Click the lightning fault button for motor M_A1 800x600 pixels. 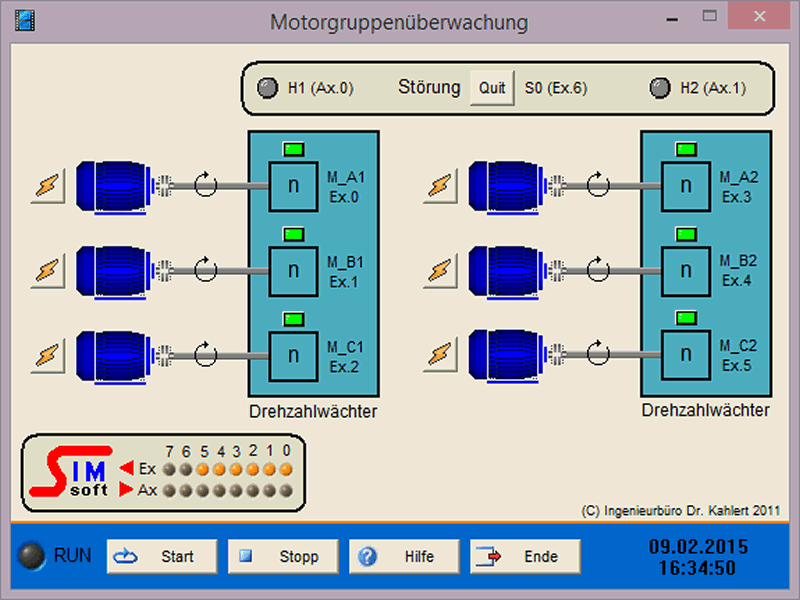(x=47, y=186)
